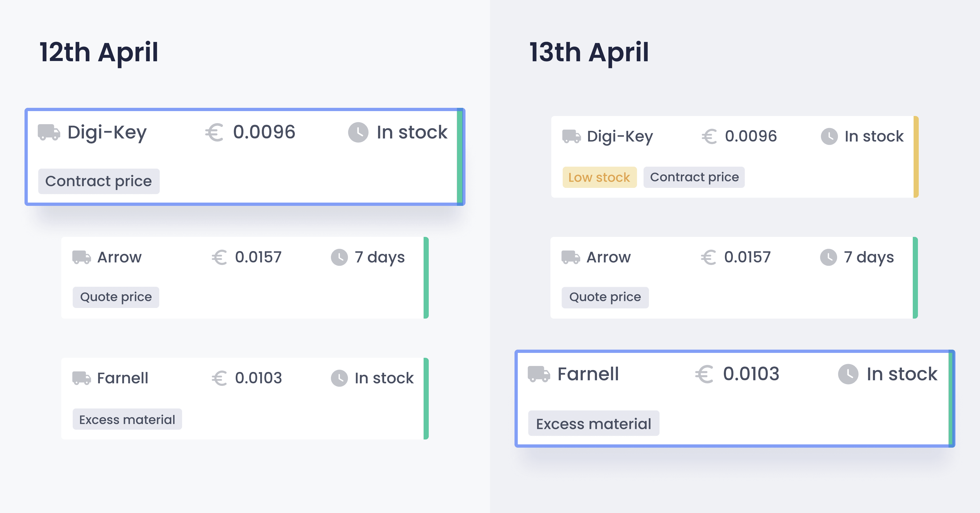Click the clock icon beside 7 days on 12th April
The image size is (980, 513).
[x=339, y=257]
